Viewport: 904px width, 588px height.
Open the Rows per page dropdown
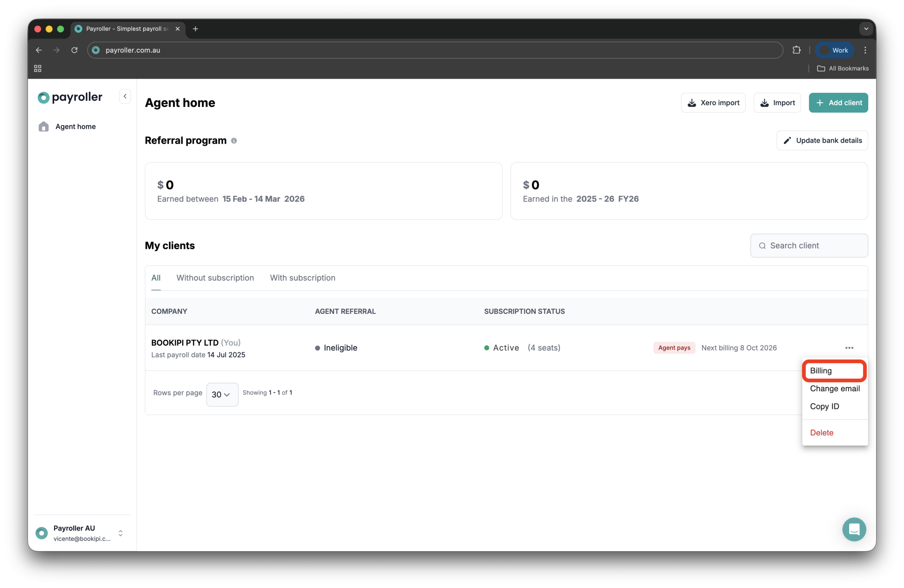tap(222, 394)
